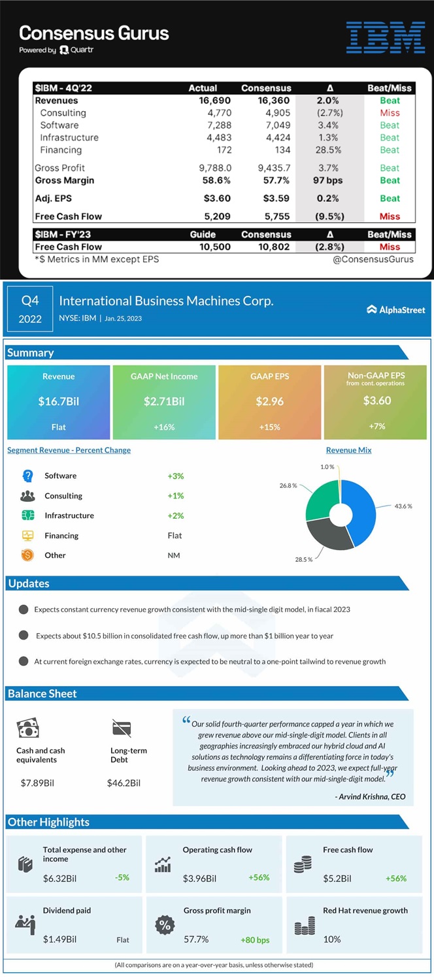
Task: Click the Financing 28.5% delta cell
Action: coord(329,150)
